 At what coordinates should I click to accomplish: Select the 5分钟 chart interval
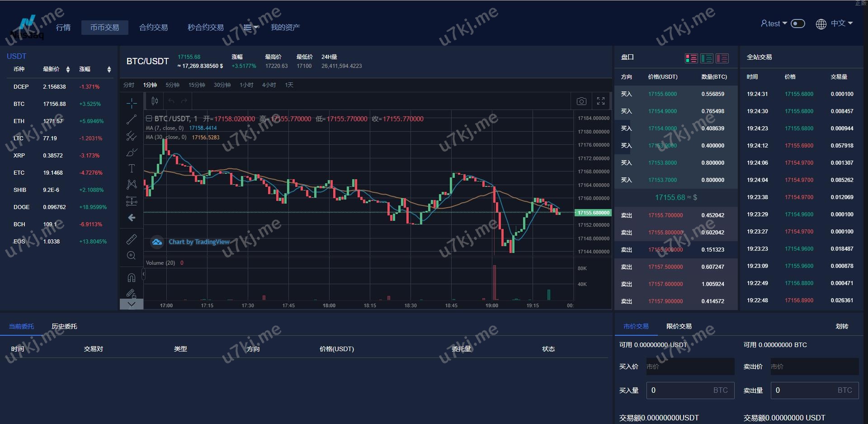[172, 85]
